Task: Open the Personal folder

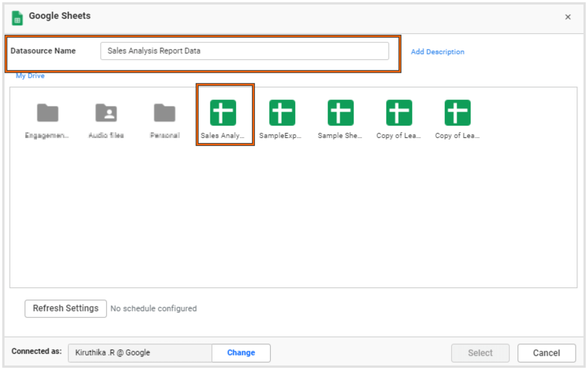Action: click(x=164, y=112)
